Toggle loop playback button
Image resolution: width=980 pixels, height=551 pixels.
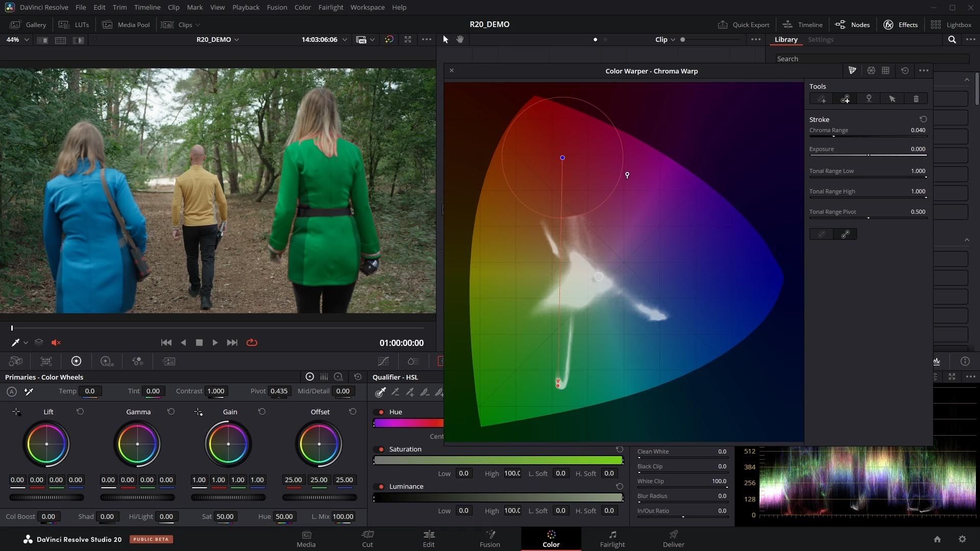click(x=252, y=343)
